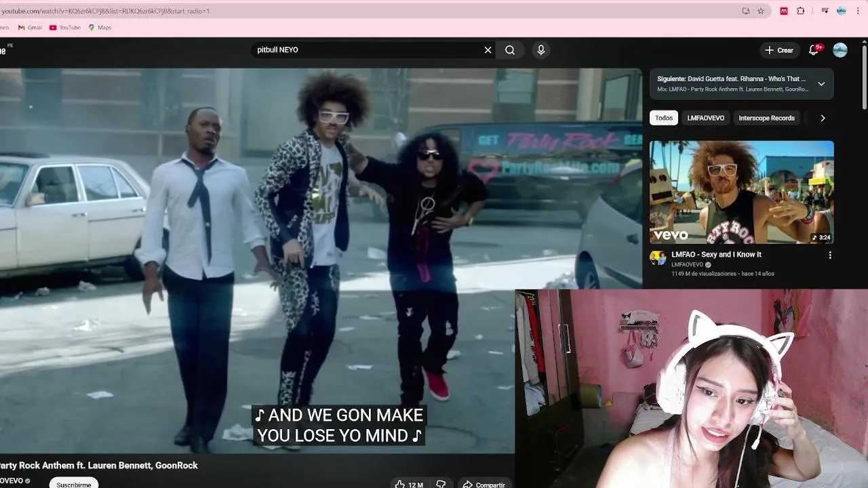This screenshot has height=488, width=868.
Task: Open the options menu for Sexy and I Know It
Action: coord(830,256)
